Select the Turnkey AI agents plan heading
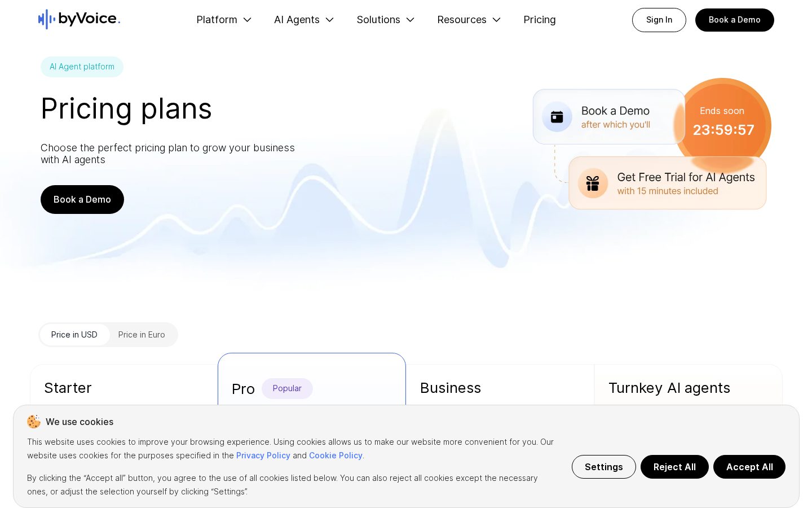The image size is (812, 508). pyautogui.click(x=669, y=388)
